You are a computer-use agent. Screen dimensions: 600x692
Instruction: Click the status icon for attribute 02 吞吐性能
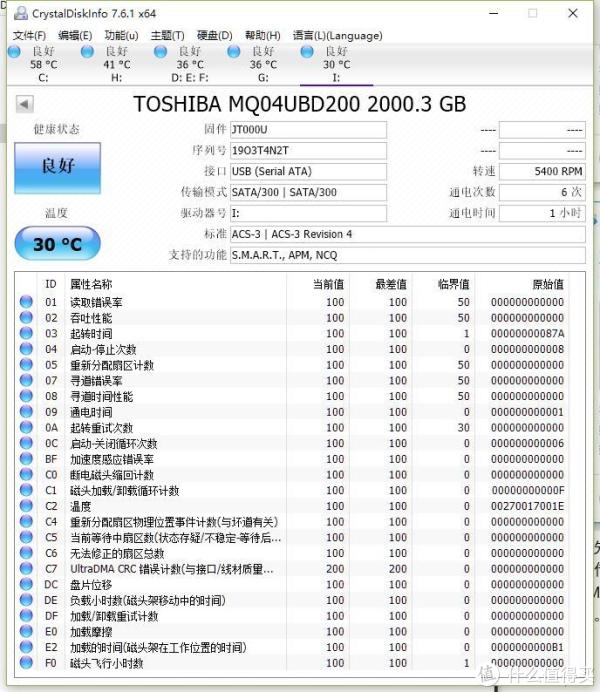(x=26, y=317)
